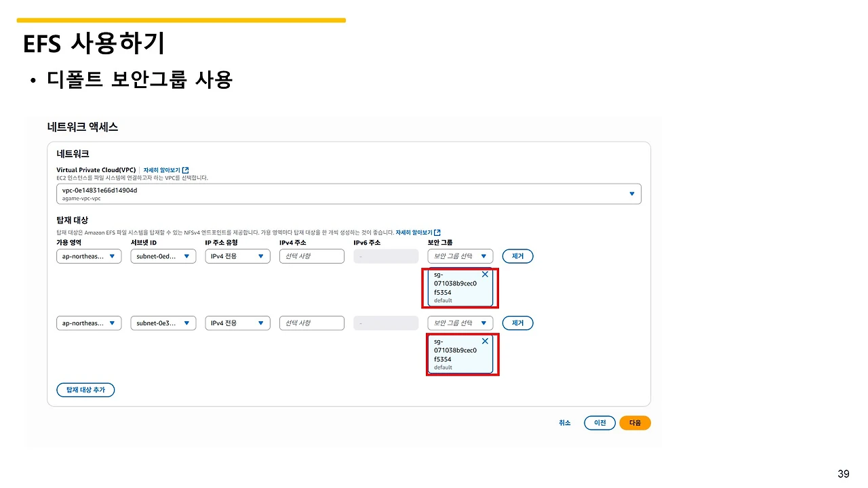Click the 탑재 대상 추가 button

pyautogui.click(x=85, y=390)
